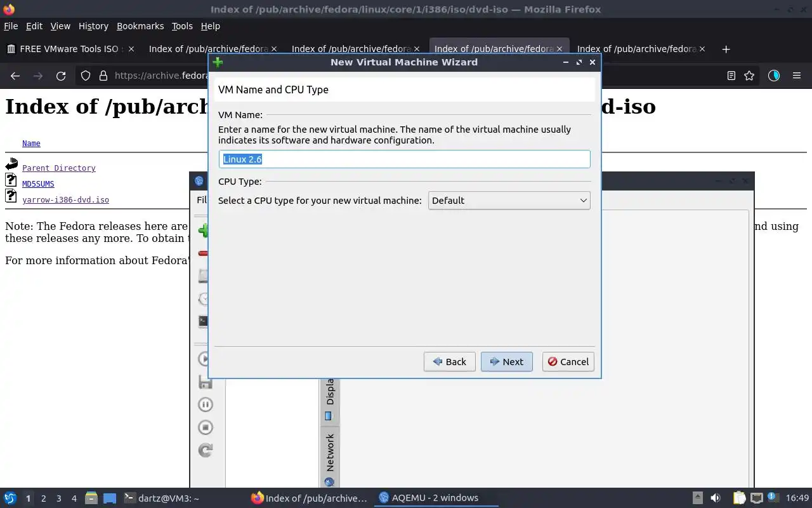Open the CPU type Default dropdown
The image size is (812, 508).
point(509,201)
